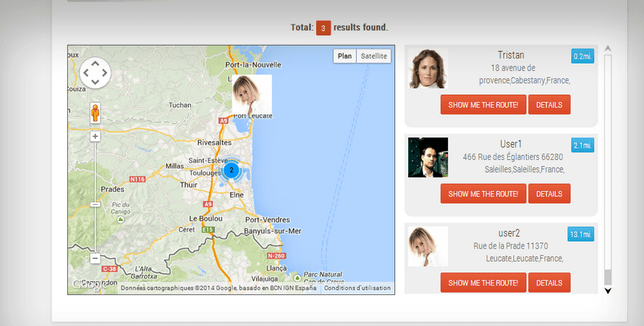Show the route to User1

point(483,194)
